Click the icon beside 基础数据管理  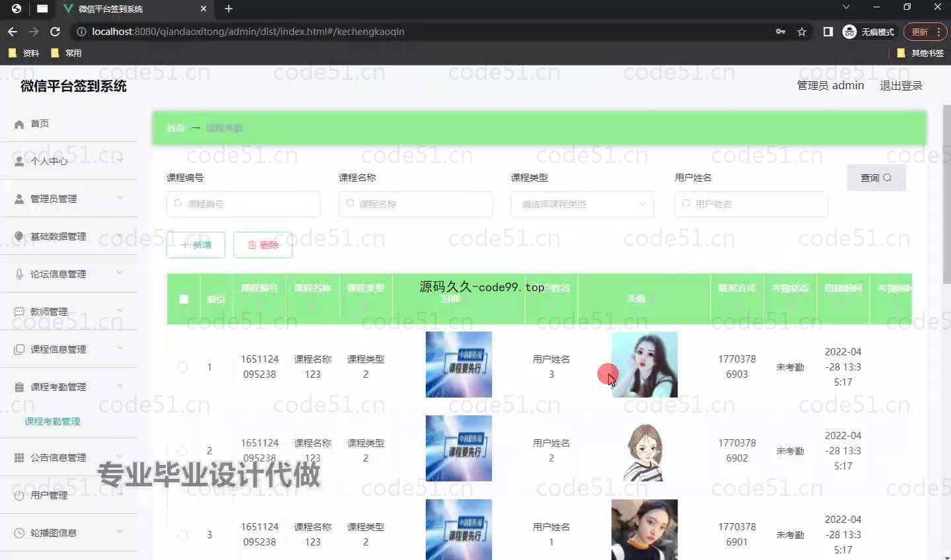pos(19,236)
